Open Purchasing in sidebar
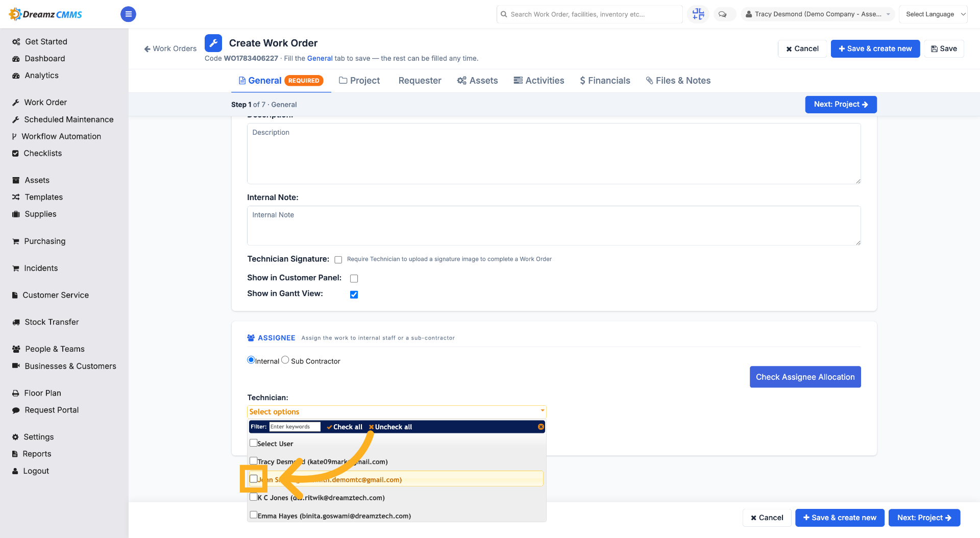Viewport: 980px width, 538px height. pyautogui.click(x=44, y=241)
